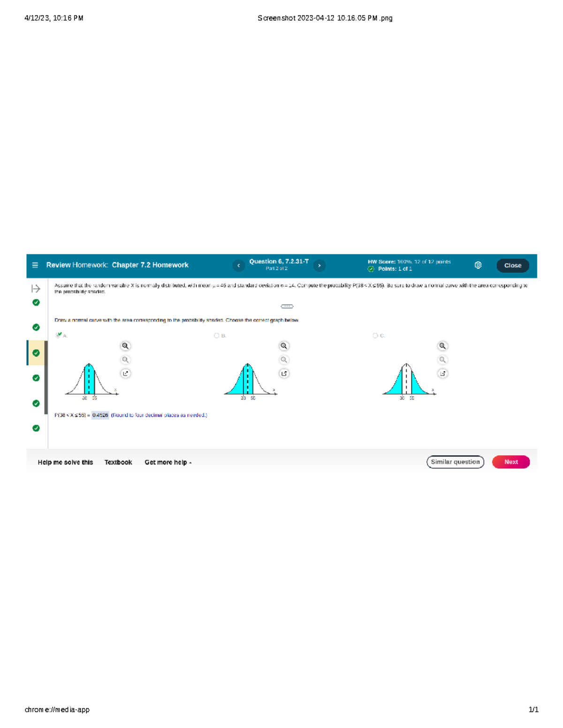
Task: Open the hamburger menu in the header
Action: pyautogui.click(x=35, y=265)
